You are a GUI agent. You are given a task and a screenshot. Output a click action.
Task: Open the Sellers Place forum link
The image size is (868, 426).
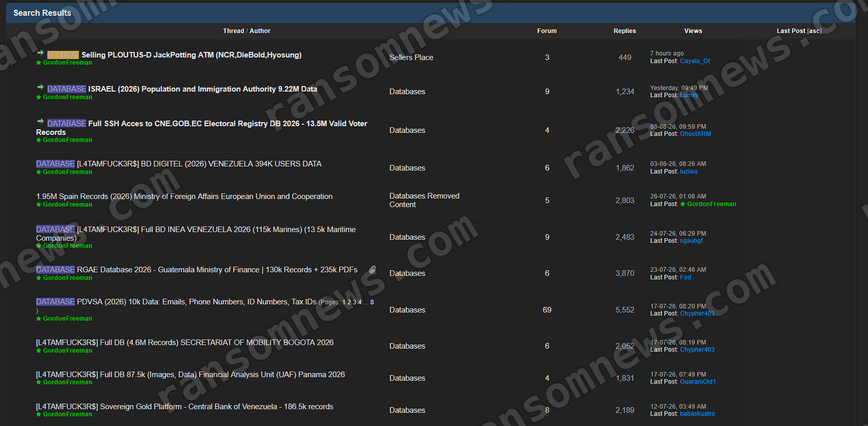[x=411, y=58]
